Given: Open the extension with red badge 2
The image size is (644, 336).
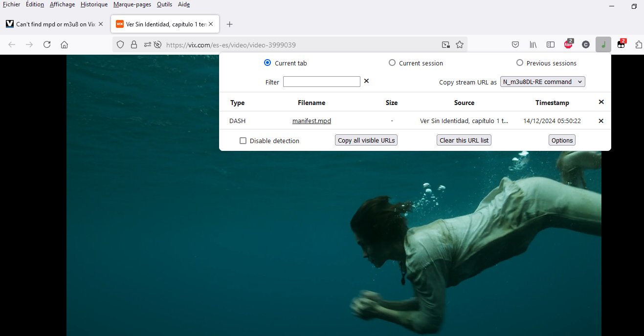Looking at the screenshot, I should (x=621, y=44).
